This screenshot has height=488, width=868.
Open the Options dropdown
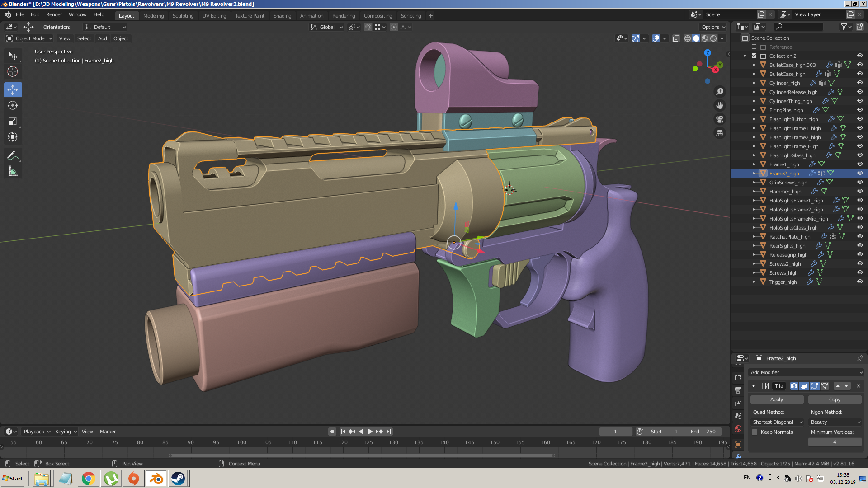(x=713, y=27)
